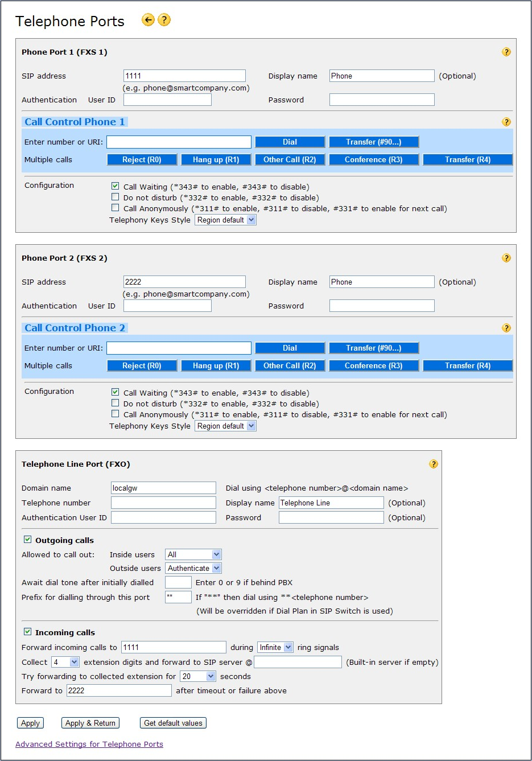Open the Infinite ring signals dropdown

click(x=275, y=647)
